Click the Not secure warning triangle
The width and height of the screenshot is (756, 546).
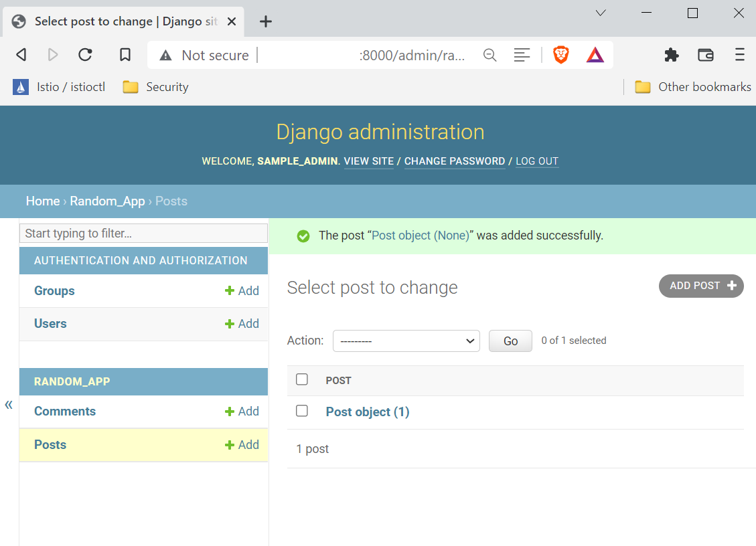coord(166,56)
